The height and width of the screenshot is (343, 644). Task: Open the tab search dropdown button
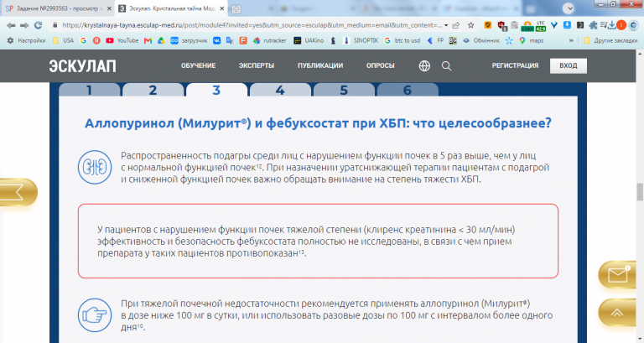pyautogui.click(x=568, y=8)
